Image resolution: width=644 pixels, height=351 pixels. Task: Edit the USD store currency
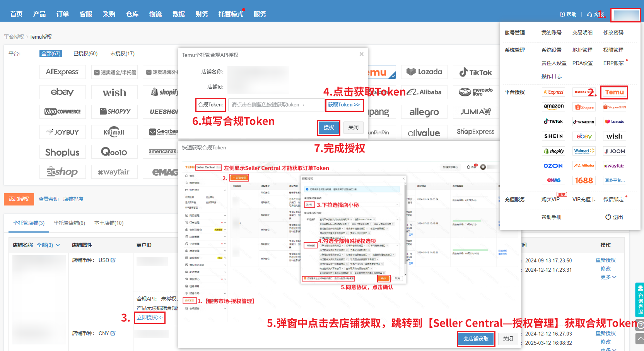113,260
